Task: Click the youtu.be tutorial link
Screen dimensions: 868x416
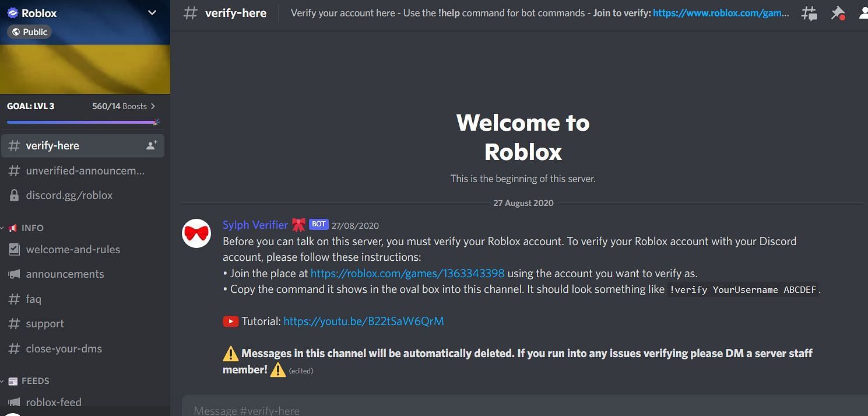Action: [363, 321]
